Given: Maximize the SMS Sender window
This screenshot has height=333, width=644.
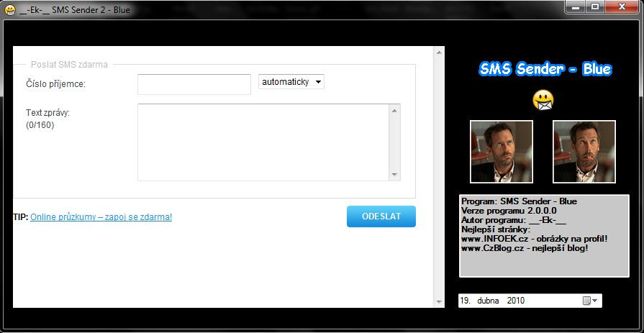Looking at the screenshot, I should 594,6.
